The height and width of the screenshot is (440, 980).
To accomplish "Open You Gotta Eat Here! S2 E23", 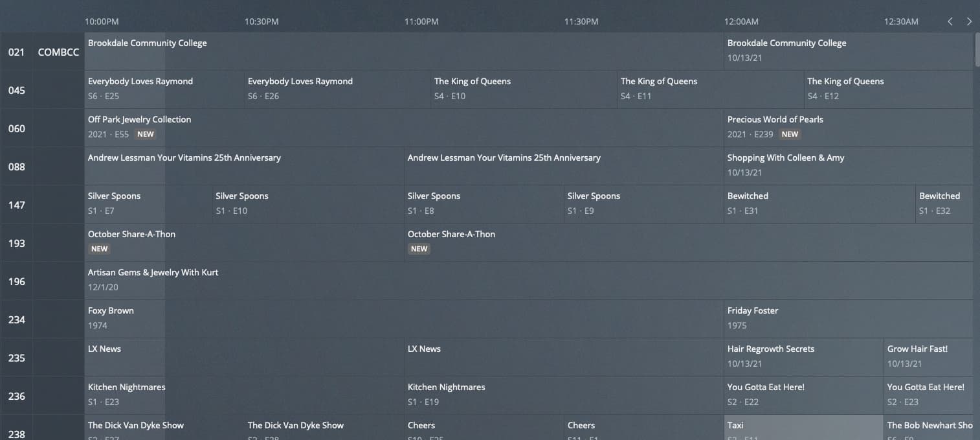I will [928, 396].
